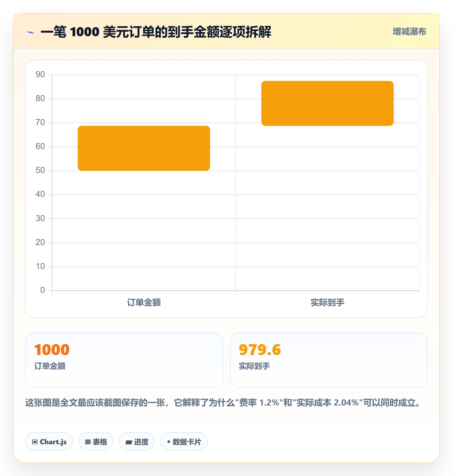Click the 增减瀑布 label in header
The width and height of the screenshot is (453, 476).
point(409,32)
